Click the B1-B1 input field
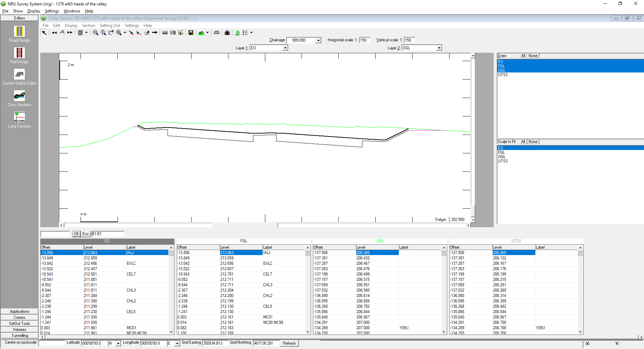644x349 pixels. [x=108, y=234]
